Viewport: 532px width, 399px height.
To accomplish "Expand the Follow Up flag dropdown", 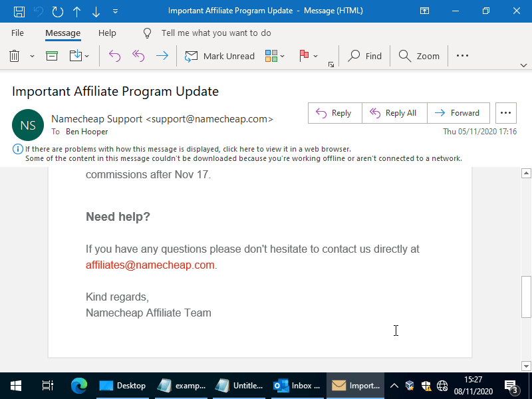I will (x=315, y=56).
